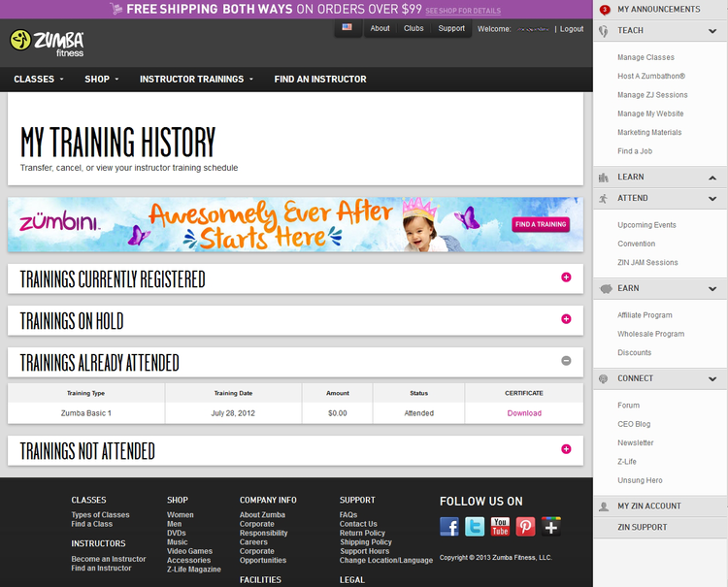Open CEO Blog link
The width and height of the screenshot is (728, 587).
pos(634,424)
